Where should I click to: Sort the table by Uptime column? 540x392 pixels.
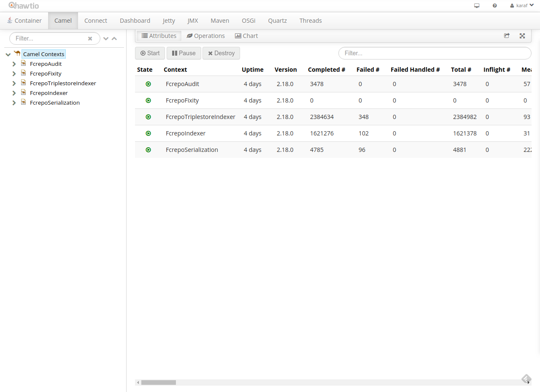click(x=252, y=70)
